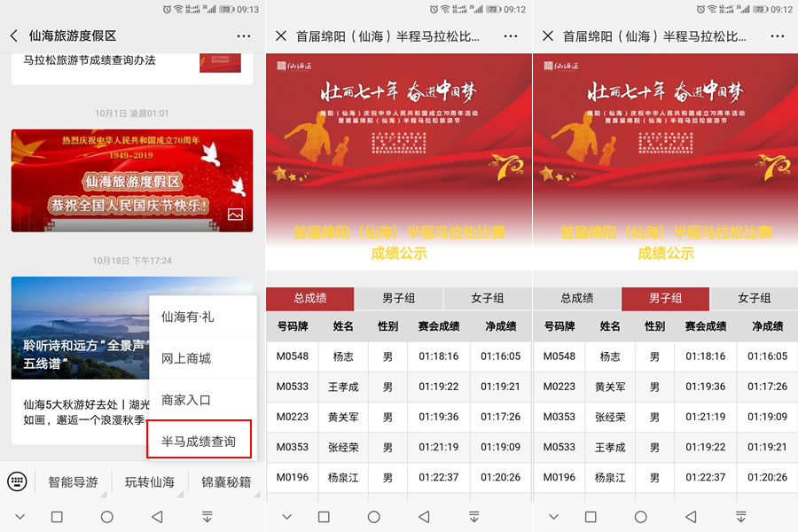Screen dimensions: 798x532
Task: Open more options on middle results page
Action: click(x=510, y=36)
